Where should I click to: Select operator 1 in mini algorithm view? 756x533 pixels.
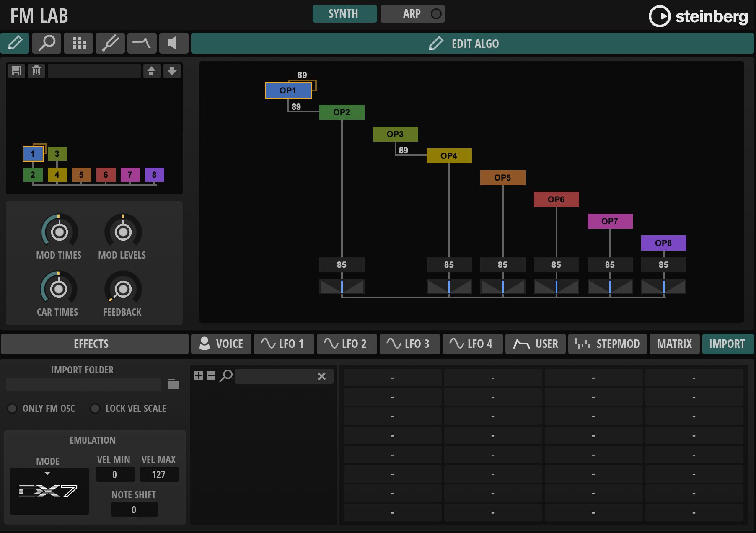click(33, 154)
